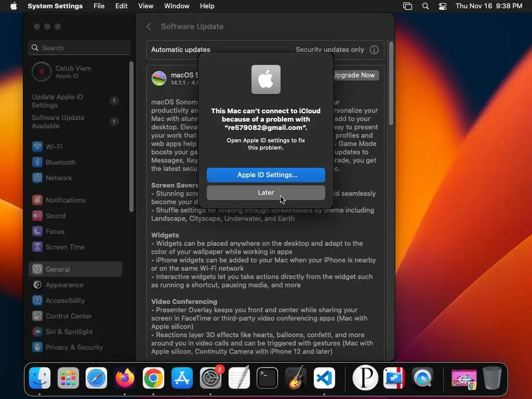Image resolution: width=532 pixels, height=399 pixels.
Task: Click the date and time in menu bar
Action: (x=489, y=6)
